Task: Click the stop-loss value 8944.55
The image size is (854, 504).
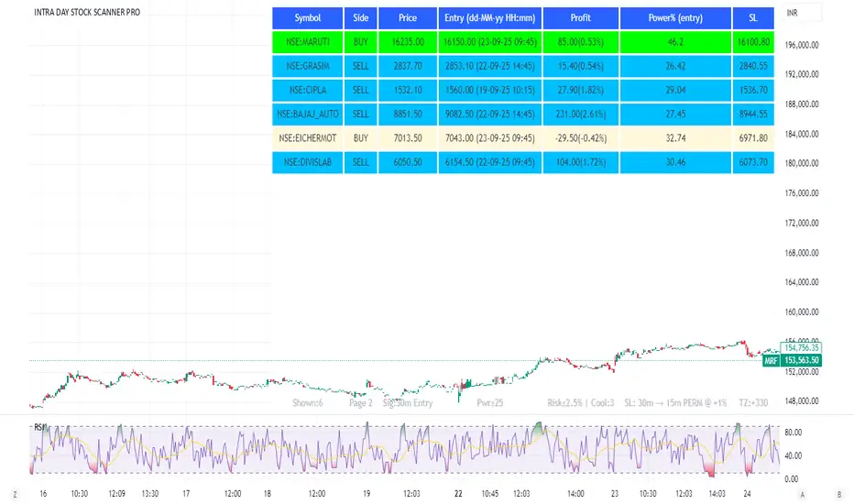Action: point(753,114)
